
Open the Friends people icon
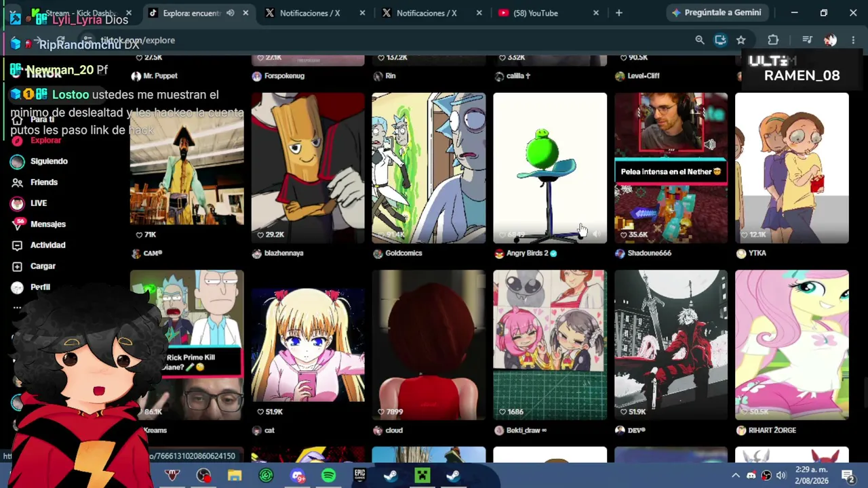tap(17, 182)
